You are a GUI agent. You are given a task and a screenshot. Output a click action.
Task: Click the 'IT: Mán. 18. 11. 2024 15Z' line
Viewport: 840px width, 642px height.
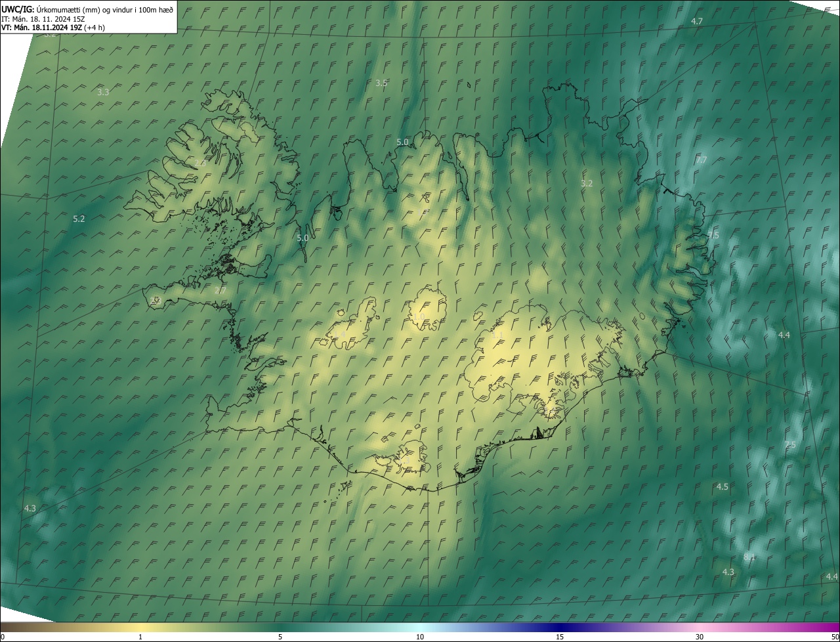43,19
